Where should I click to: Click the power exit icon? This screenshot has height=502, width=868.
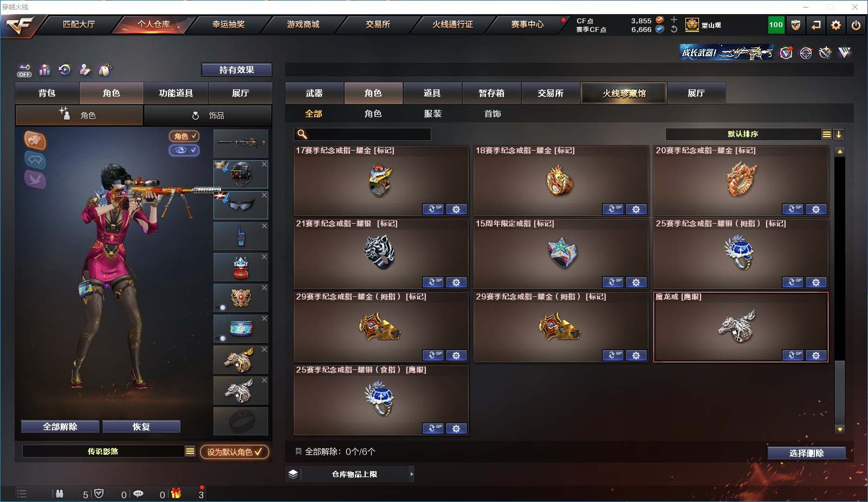tap(856, 25)
